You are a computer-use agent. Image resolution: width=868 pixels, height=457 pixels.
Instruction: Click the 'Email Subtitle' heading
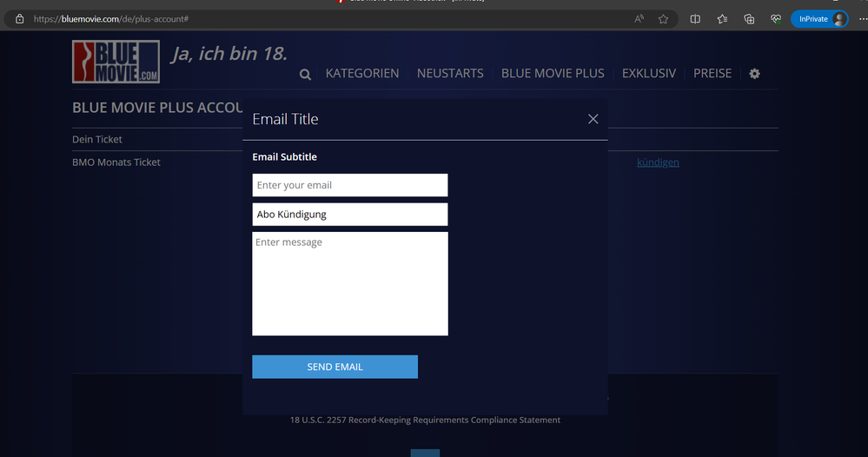coord(284,156)
